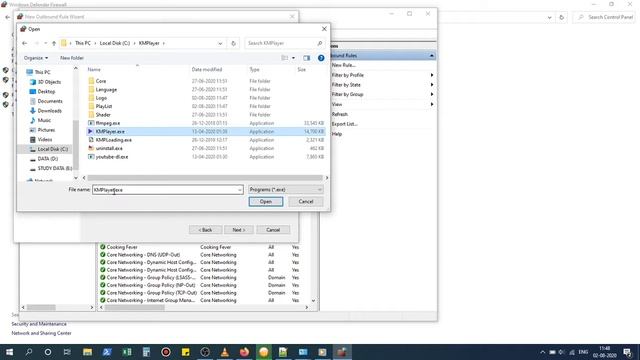Select 3D Objects in navigation pane

pos(49,82)
